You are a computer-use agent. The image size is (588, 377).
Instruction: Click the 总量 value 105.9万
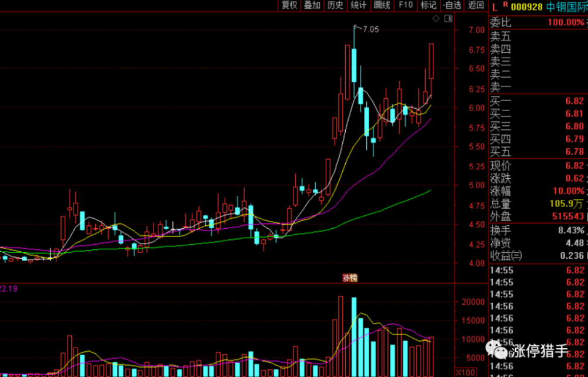click(x=567, y=204)
